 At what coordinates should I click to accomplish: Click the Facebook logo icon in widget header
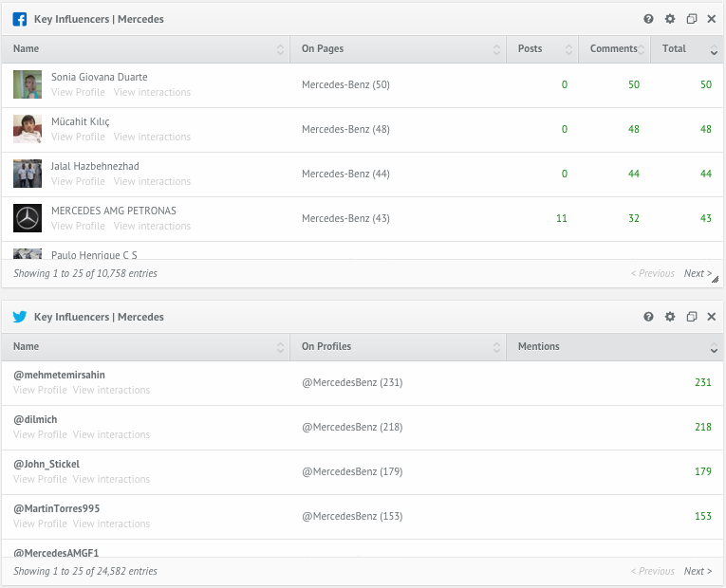pos(19,19)
